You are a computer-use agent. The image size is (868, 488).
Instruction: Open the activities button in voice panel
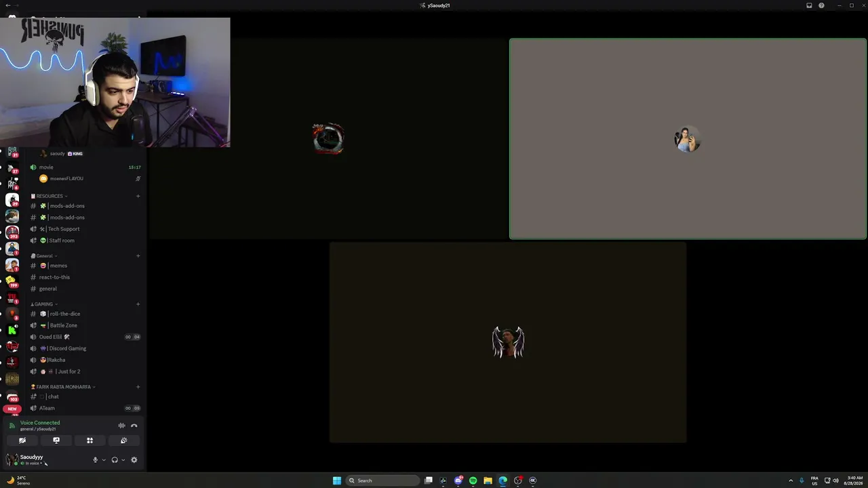[x=90, y=441]
